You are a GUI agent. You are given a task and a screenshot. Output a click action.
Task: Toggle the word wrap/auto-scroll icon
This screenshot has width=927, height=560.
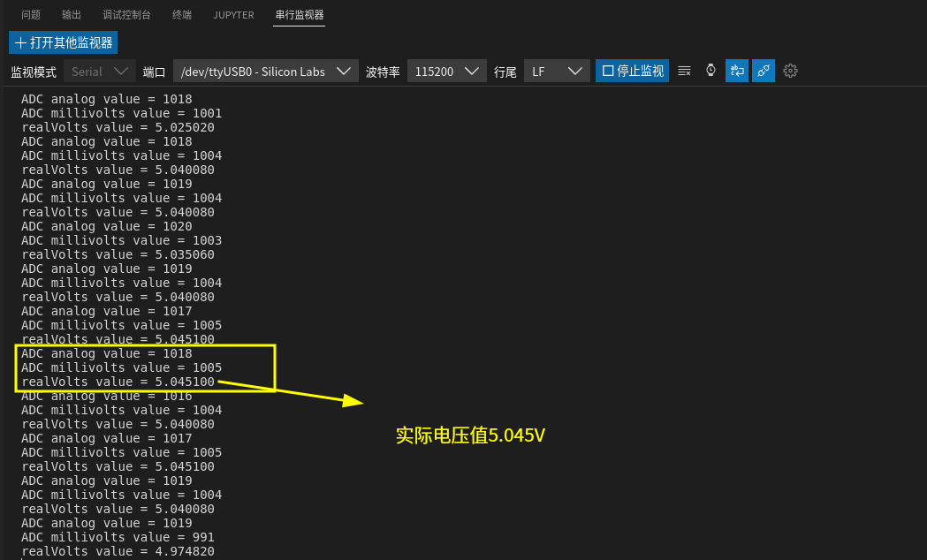pyautogui.click(x=737, y=71)
